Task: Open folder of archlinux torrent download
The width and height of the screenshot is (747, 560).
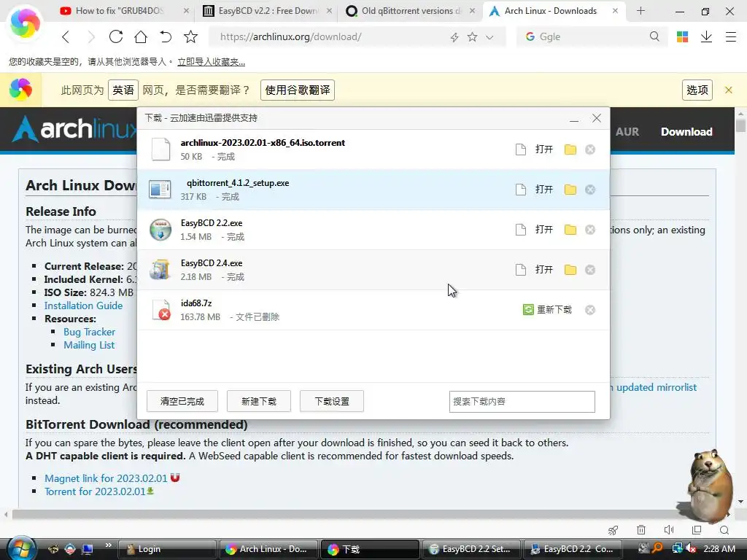Action: [x=570, y=149]
